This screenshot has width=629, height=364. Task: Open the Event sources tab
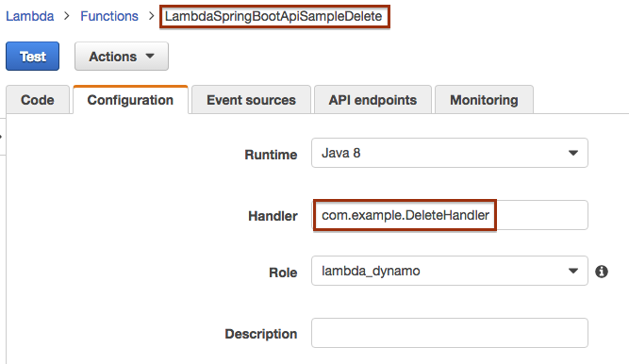pyautogui.click(x=251, y=100)
